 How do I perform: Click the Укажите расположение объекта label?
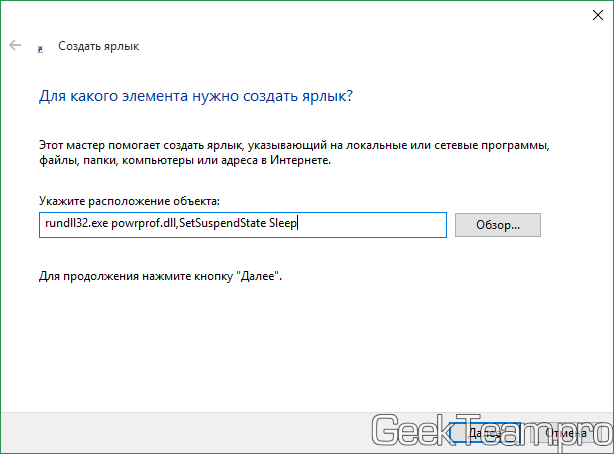(129, 201)
